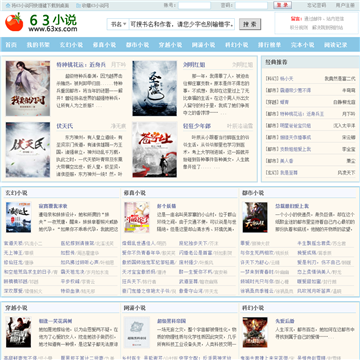The image size is (360, 360).
Task: Click the 搜索 search button
Action: click(x=250, y=24)
